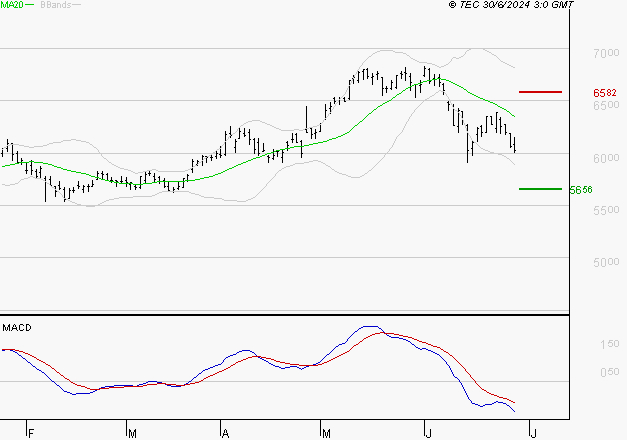The image size is (627, 440).
Task: Click the 6000 price axis label
Action: point(606,158)
